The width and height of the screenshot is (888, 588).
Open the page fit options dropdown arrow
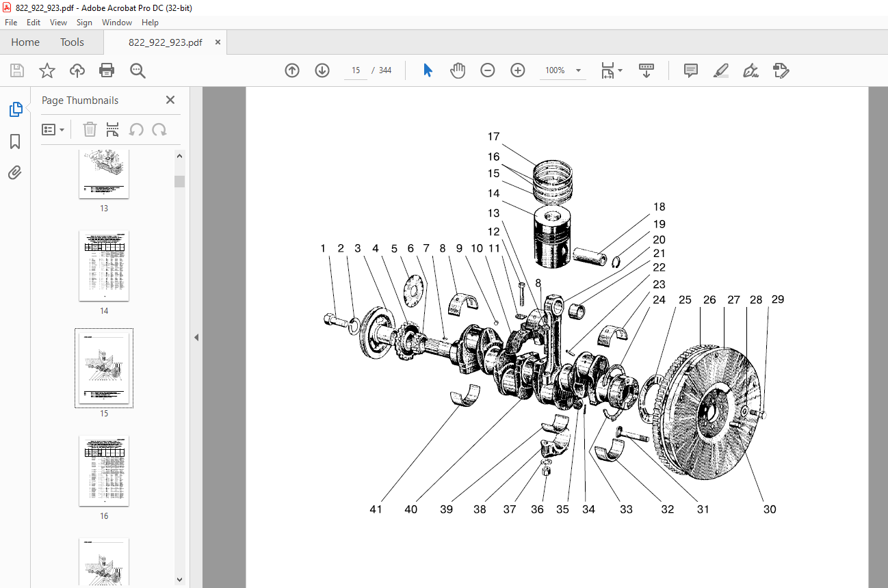pyautogui.click(x=621, y=70)
